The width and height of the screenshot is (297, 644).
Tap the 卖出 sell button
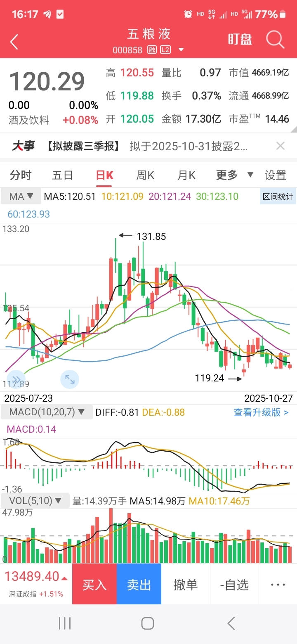tap(139, 584)
